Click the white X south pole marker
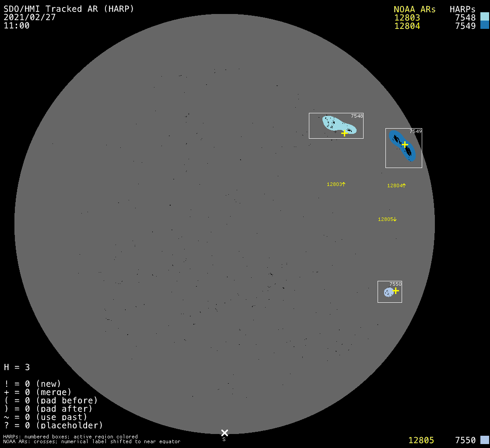This screenshot has height=448, width=490. [224, 433]
